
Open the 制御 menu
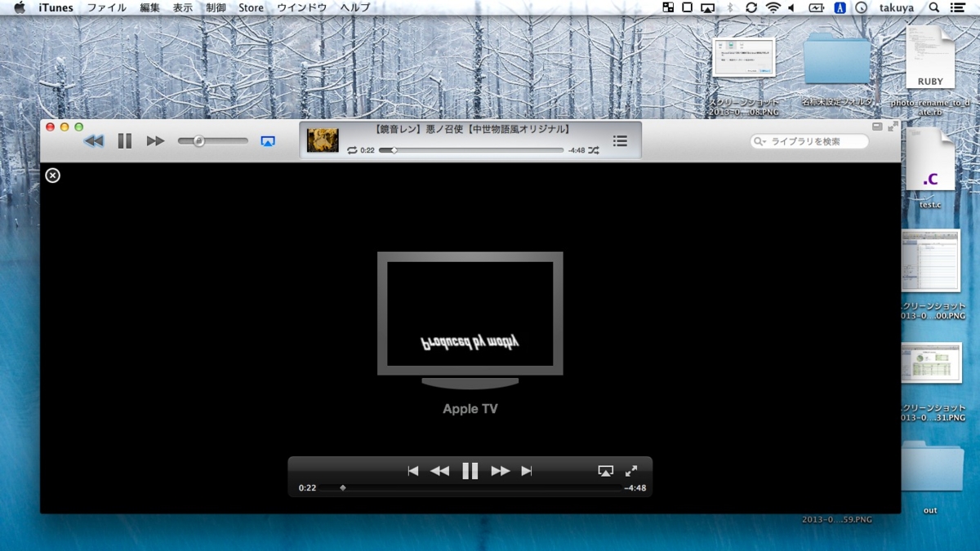pyautogui.click(x=216, y=7)
